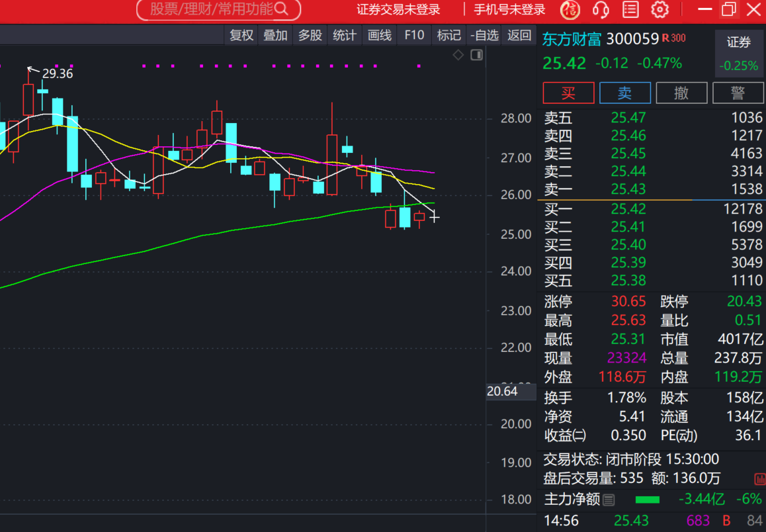Click 手机号未登录 login link

pos(509,10)
